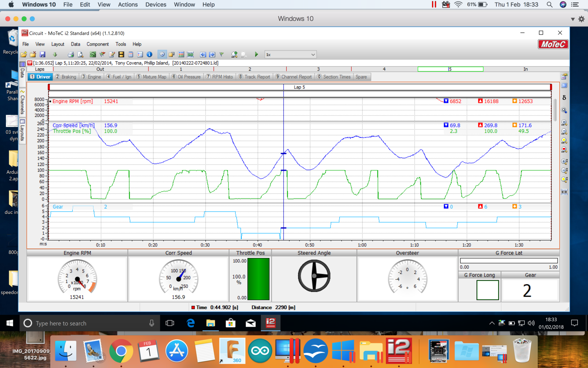Open the Component menu
588x368 pixels.
[97, 44]
